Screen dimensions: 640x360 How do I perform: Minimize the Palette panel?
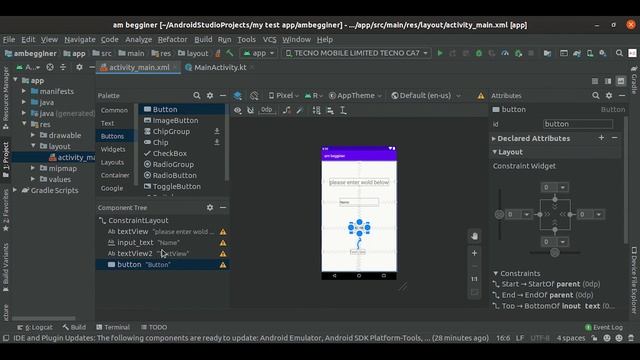(x=223, y=96)
